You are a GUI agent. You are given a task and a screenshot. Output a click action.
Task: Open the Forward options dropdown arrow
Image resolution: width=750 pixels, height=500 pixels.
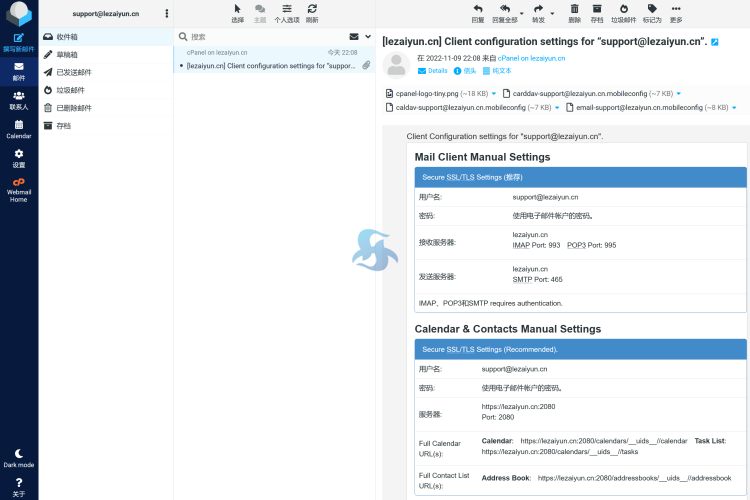[552, 15]
